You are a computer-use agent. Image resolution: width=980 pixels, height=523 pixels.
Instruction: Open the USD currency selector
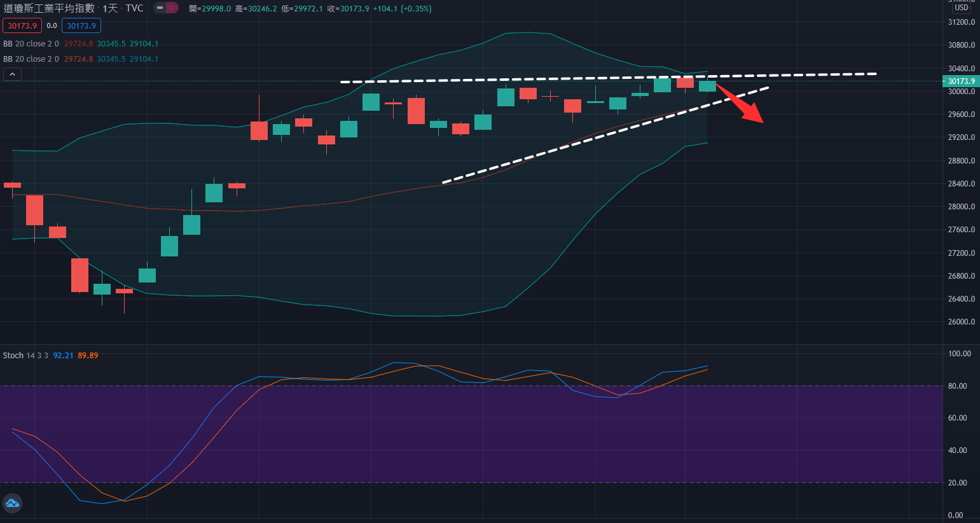click(x=961, y=8)
